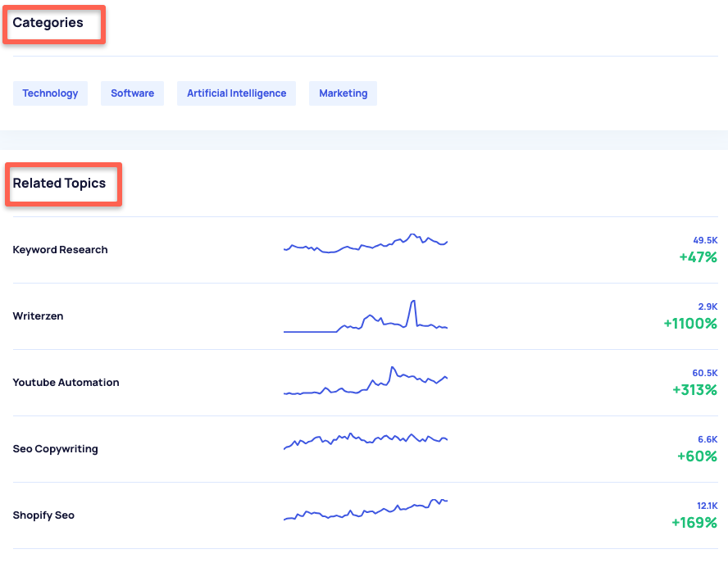
Task: Click the Shopify Seo trend chart
Action: pyautogui.click(x=365, y=511)
